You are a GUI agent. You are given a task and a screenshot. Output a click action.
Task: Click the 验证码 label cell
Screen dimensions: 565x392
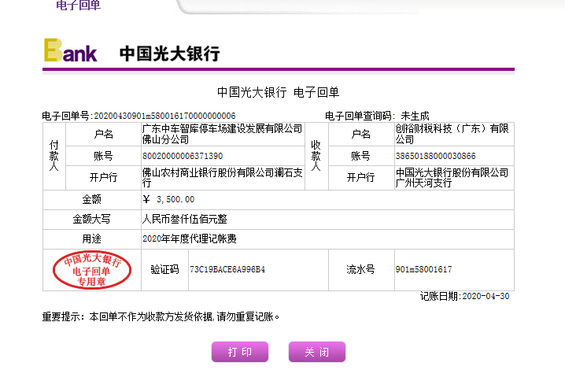(x=164, y=269)
